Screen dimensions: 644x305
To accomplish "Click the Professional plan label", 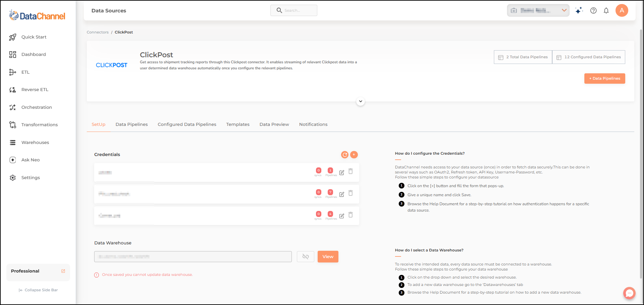I will tap(25, 271).
